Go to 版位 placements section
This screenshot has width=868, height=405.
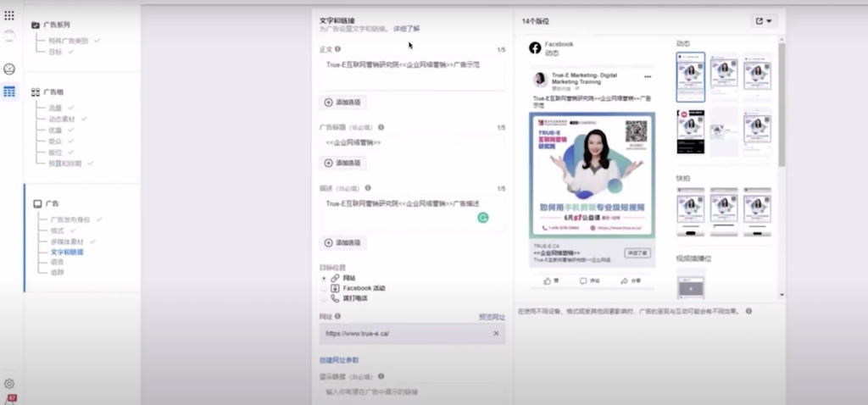55,153
